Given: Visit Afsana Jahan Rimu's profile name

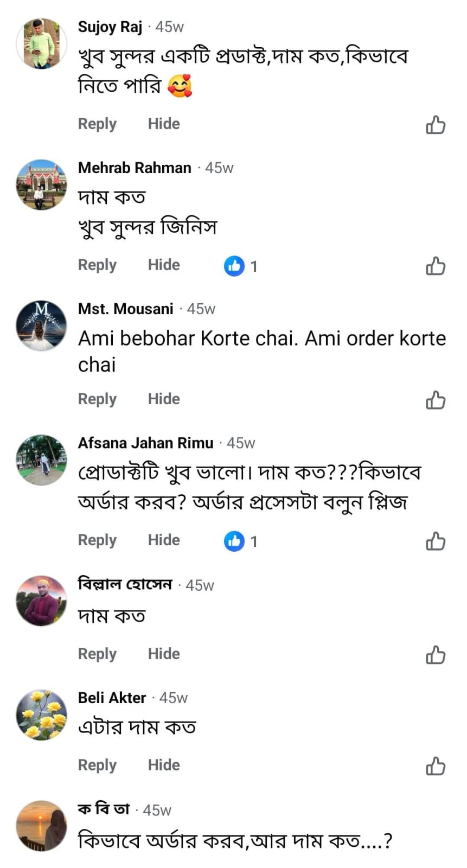Looking at the screenshot, I should coord(145,443).
